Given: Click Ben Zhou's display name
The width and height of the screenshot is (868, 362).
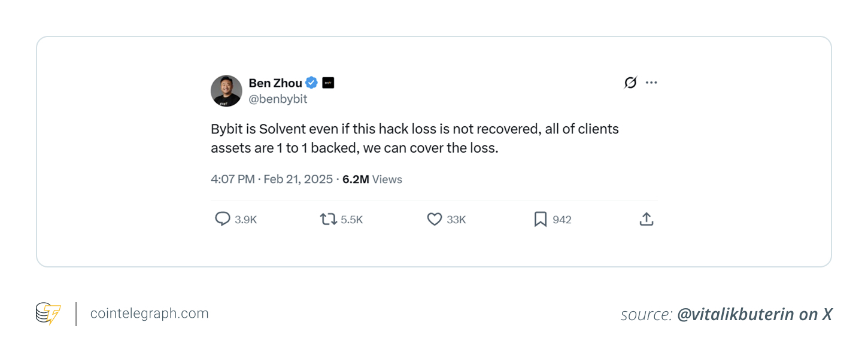Looking at the screenshot, I should point(275,83).
